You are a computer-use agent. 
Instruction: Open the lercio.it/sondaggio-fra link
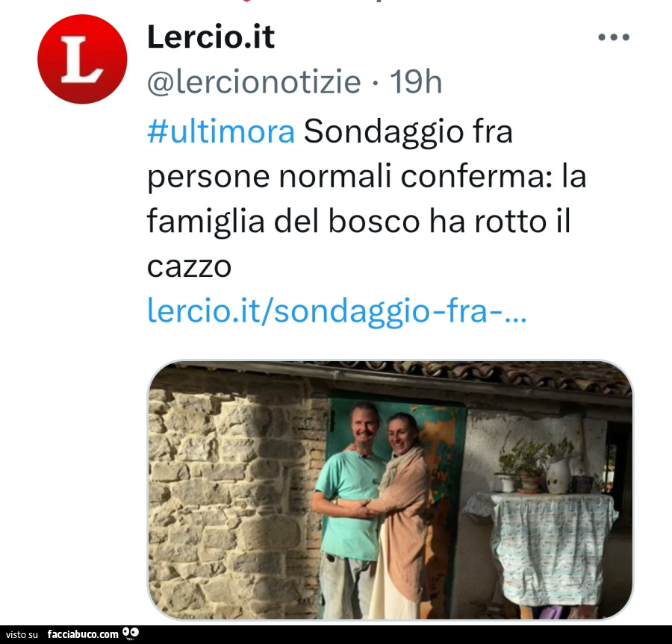(337, 310)
